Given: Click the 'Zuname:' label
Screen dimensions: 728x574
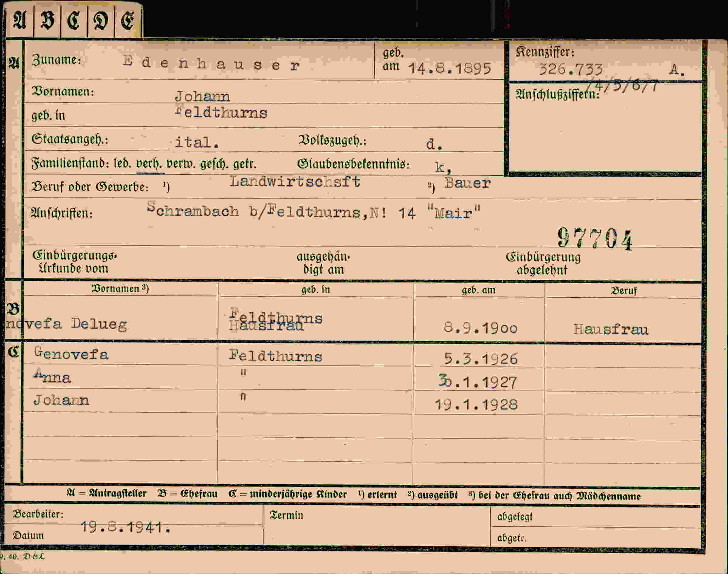Looking at the screenshot, I should pos(57,60).
